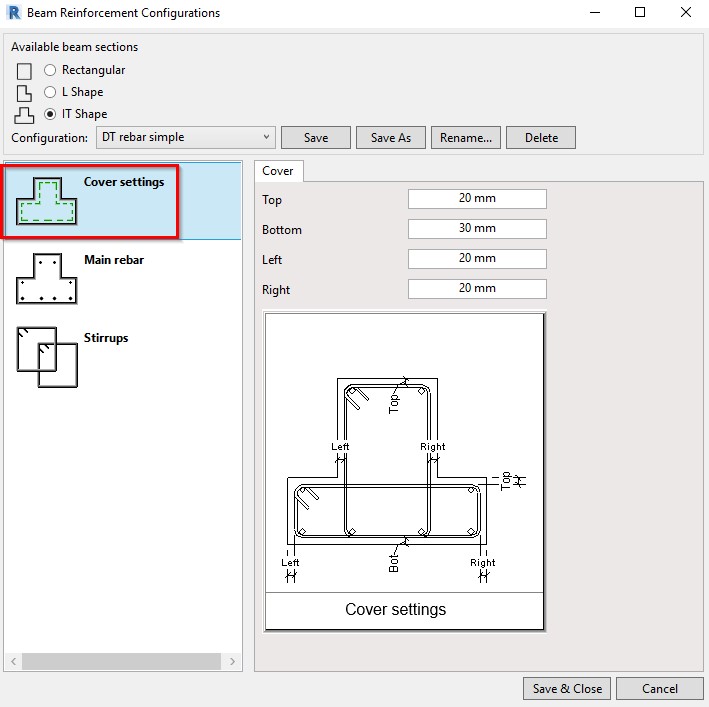
Task: Click the Save button
Action: 316,137
